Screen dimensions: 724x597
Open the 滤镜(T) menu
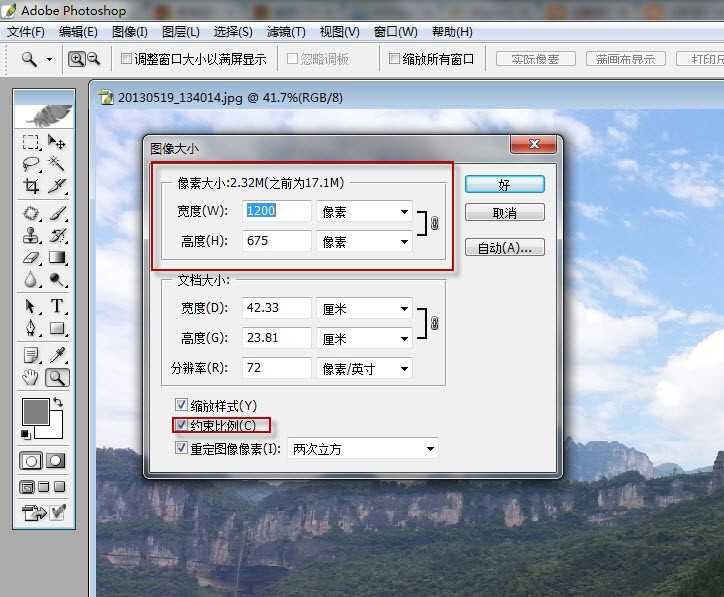(x=286, y=32)
